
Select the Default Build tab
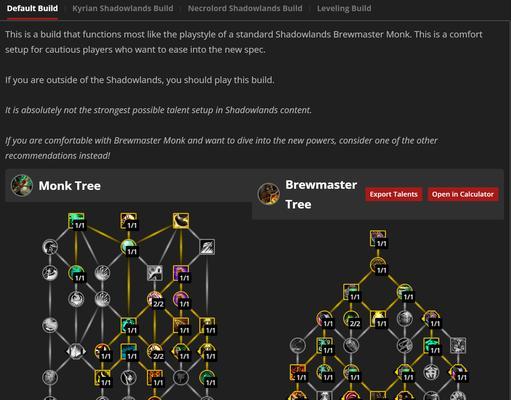(x=32, y=8)
